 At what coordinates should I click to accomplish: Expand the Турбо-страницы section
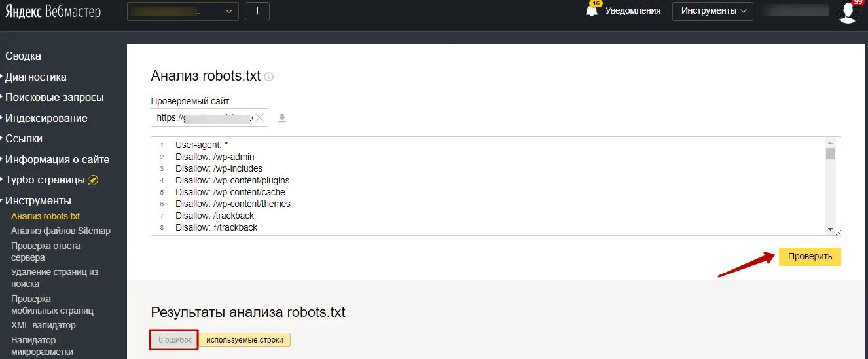[45, 180]
